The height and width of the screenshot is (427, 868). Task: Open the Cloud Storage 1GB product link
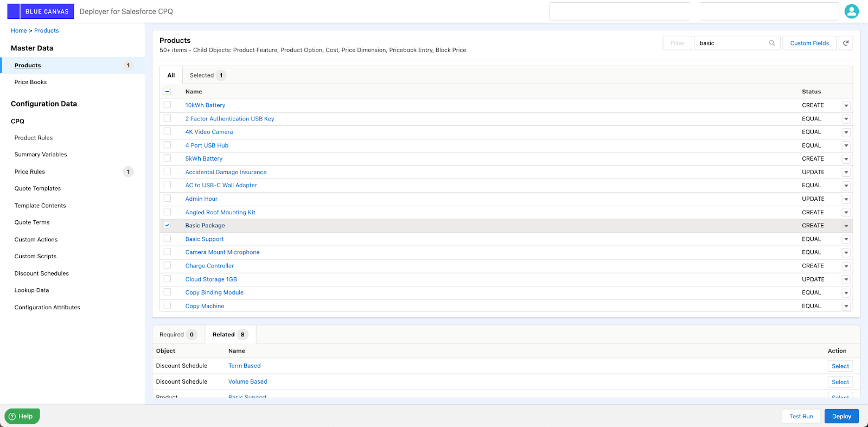tap(211, 279)
